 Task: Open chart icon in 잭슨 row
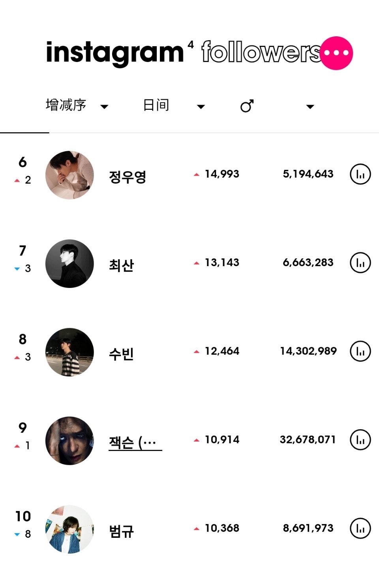tap(360, 440)
